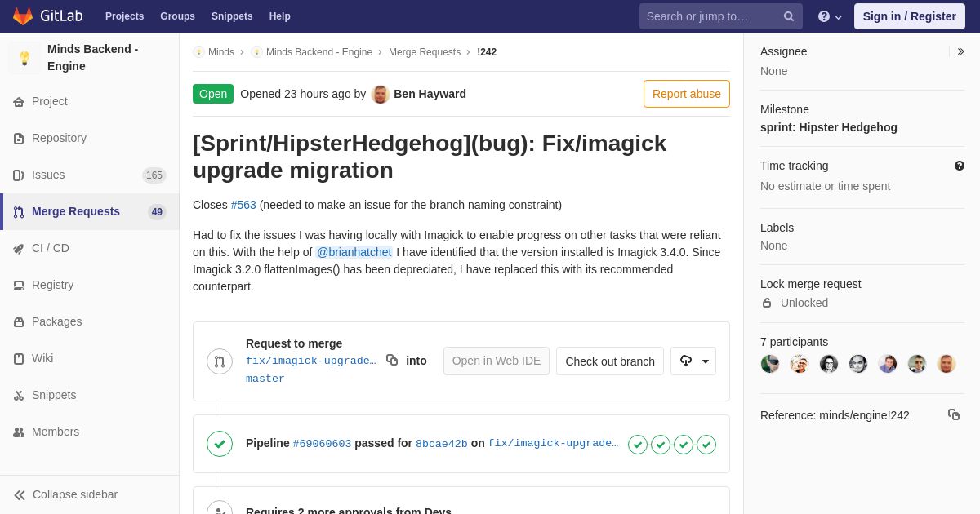Viewport: 980px width, 514px height.
Task: Open the @brianhatchet mention
Action: (x=354, y=252)
